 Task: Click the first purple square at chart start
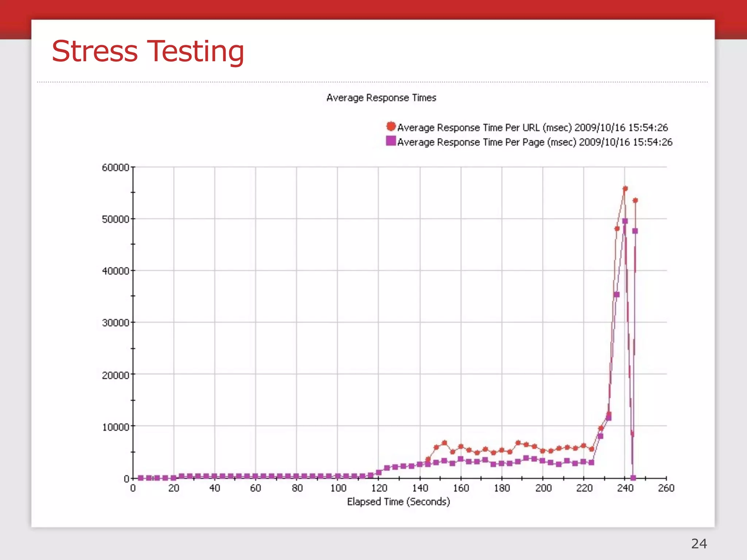point(141,478)
